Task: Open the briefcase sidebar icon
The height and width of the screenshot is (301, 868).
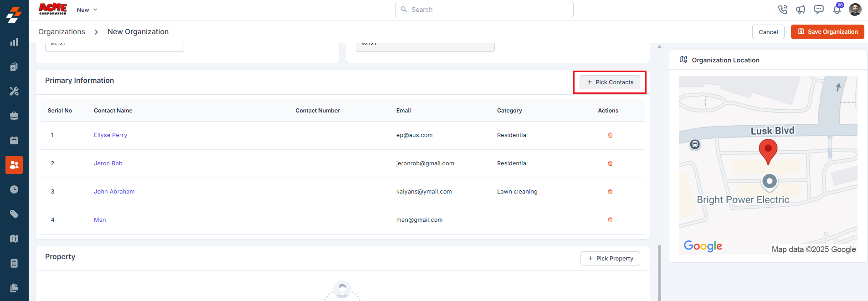Action: (x=14, y=116)
